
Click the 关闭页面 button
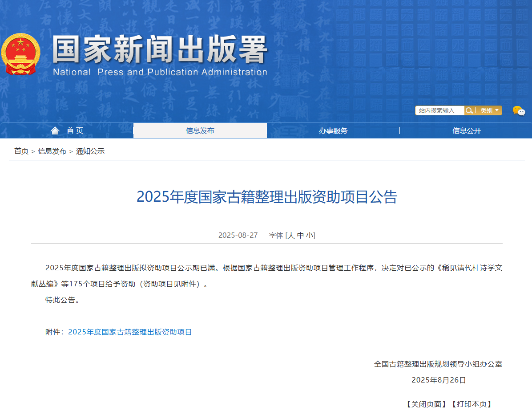[x=426, y=404]
